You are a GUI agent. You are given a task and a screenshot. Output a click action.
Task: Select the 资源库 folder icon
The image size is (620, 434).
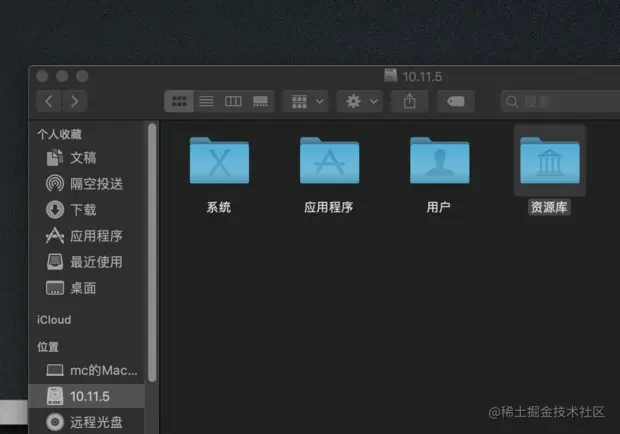pyautogui.click(x=550, y=160)
